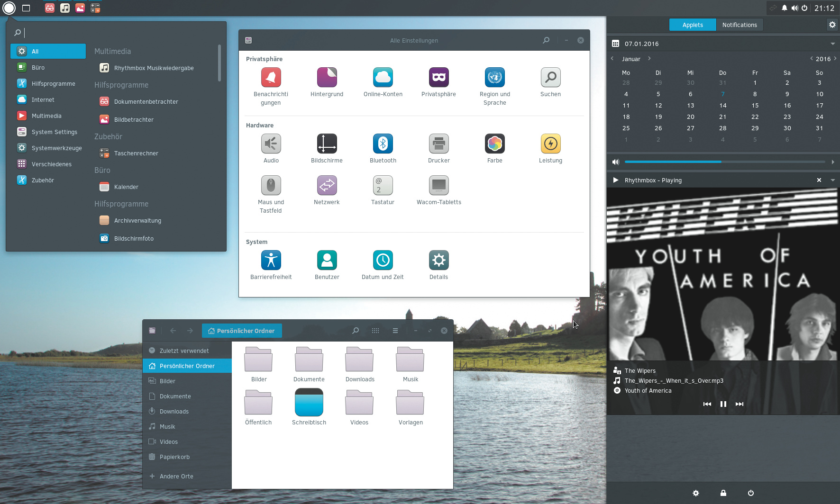This screenshot has height=504, width=840.
Task: Collapse the Rhythmbox player applet
Action: click(x=832, y=180)
